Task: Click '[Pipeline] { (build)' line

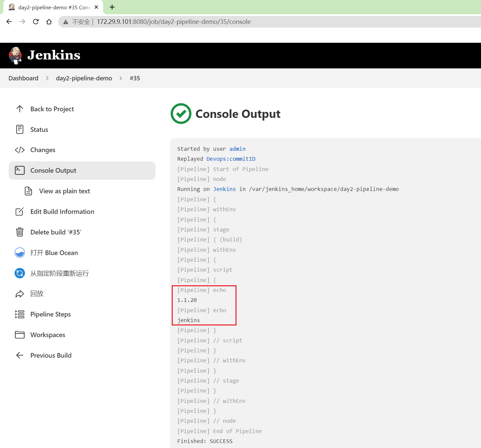Action: (210, 239)
